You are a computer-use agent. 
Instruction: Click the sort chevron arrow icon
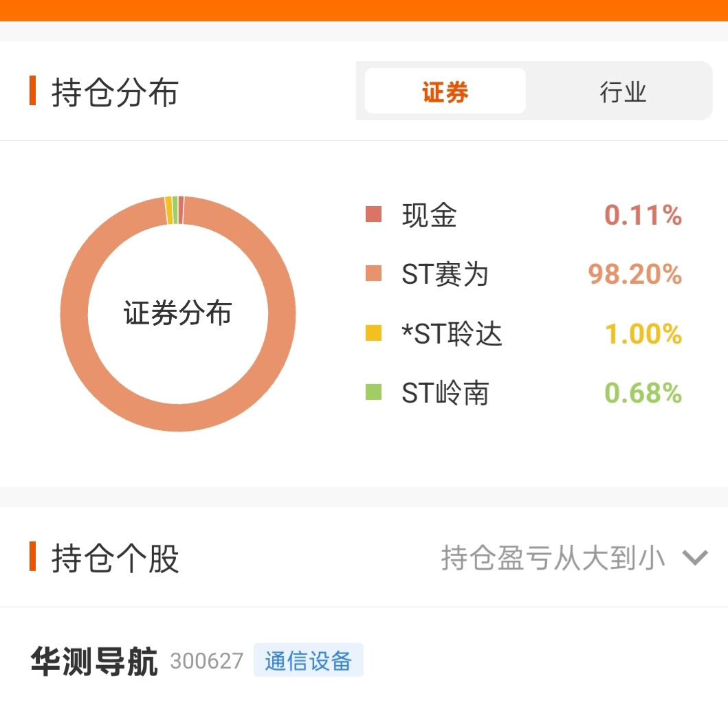click(695, 558)
